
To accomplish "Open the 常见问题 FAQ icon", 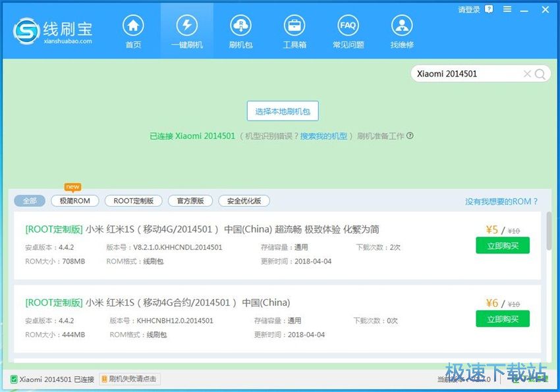I will pyautogui.click(x=348, y=25).
